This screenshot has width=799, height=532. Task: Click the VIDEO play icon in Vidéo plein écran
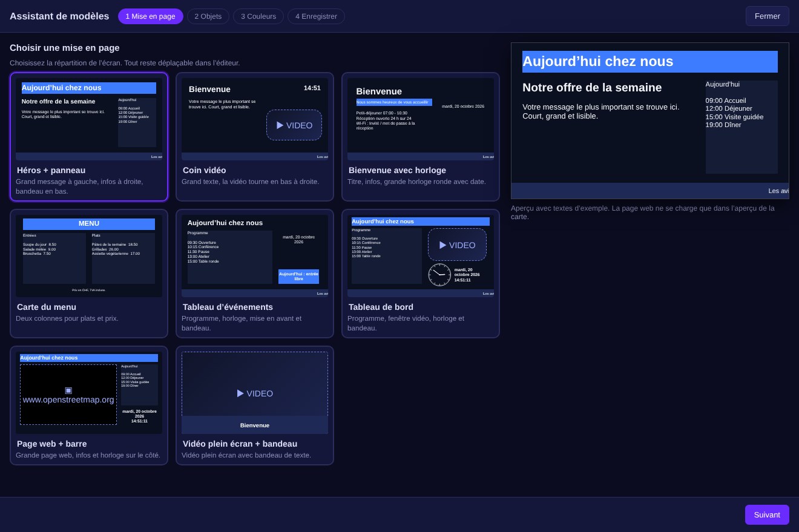(240, 393)
